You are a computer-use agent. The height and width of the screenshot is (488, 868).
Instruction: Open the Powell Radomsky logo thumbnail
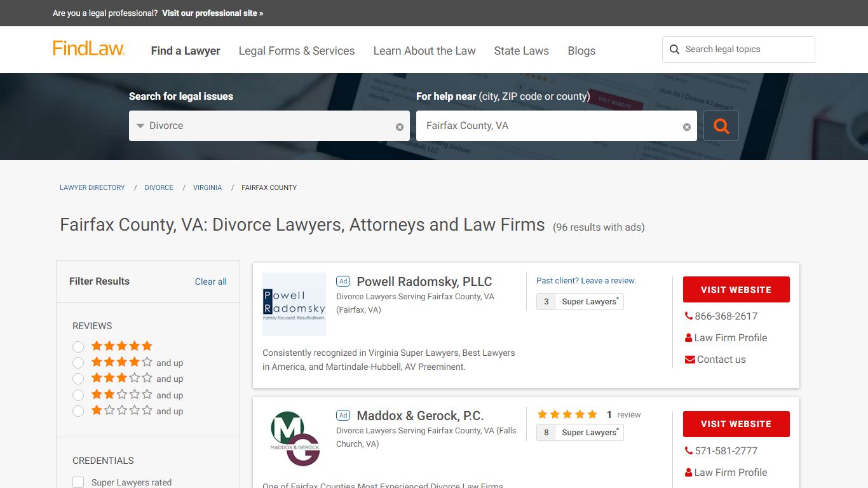pos(294,304)
